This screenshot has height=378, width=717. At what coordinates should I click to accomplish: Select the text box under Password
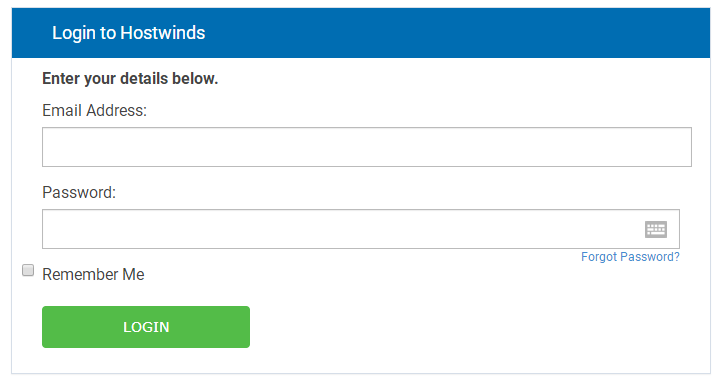(361, 229)
